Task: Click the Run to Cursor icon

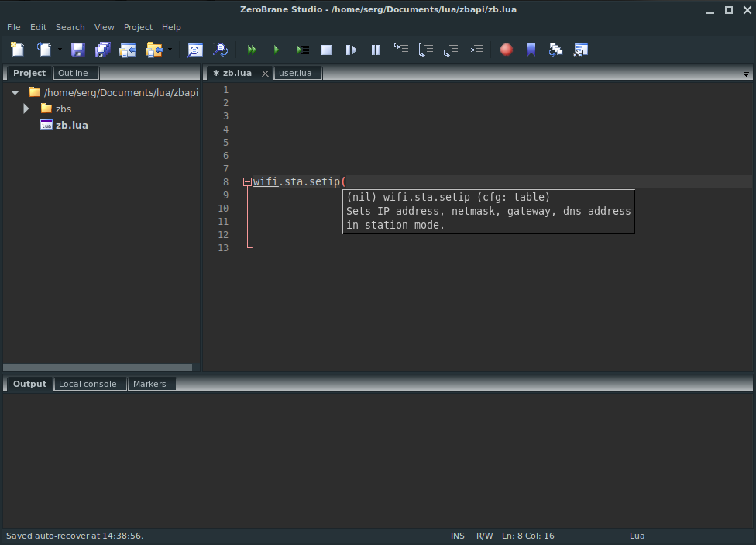Action: pos(476,50)
